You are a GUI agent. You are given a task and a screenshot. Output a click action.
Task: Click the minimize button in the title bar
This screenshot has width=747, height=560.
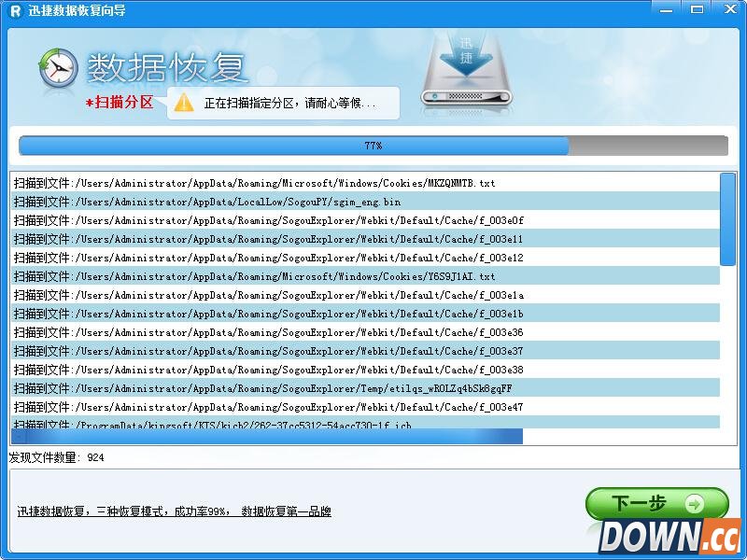(x=666, y=9)
